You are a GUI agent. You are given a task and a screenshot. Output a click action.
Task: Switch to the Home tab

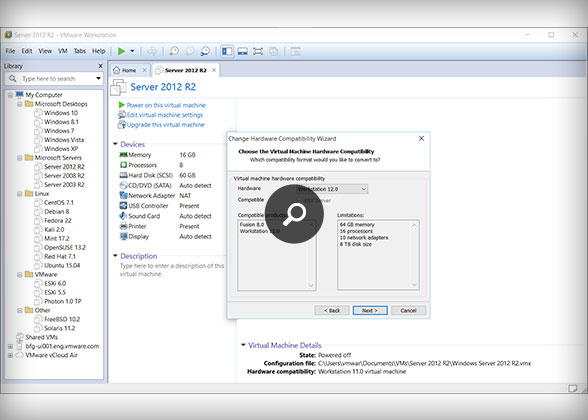coord(129,70)
